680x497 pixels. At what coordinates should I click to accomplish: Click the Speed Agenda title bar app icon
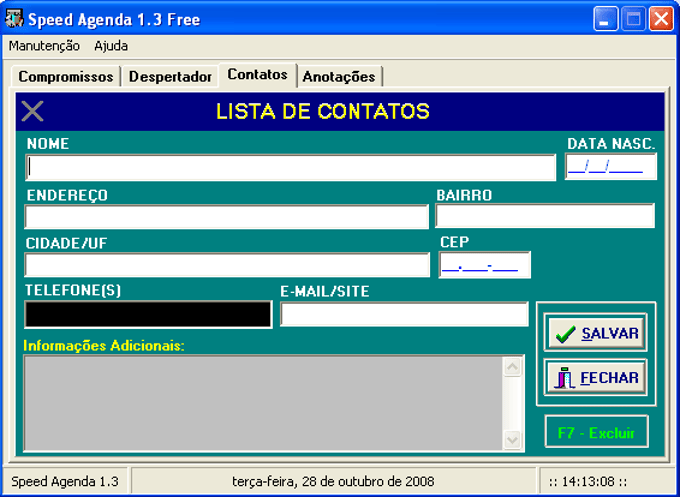pyautogui.click(x=14, y=19)
